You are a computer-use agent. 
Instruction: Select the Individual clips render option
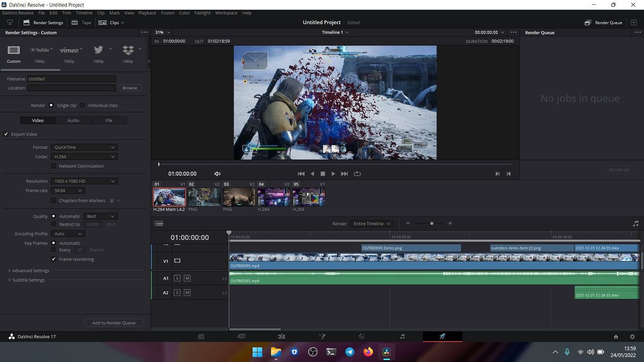coord(82,105)
